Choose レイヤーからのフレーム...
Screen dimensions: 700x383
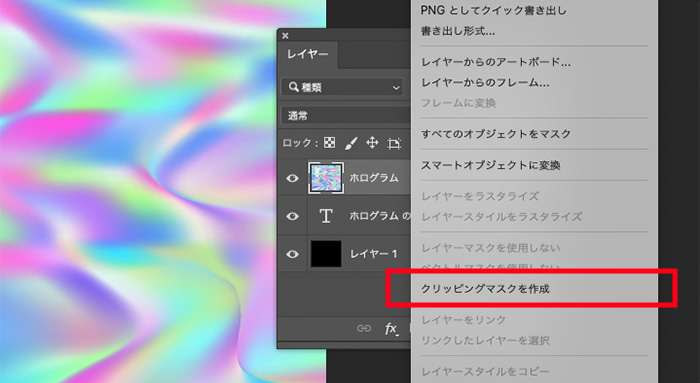[x=485, y=83]
